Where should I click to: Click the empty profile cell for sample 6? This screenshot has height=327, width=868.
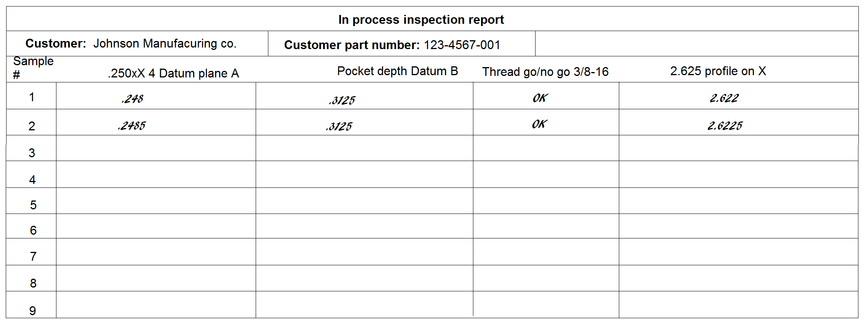pos(738,226)
